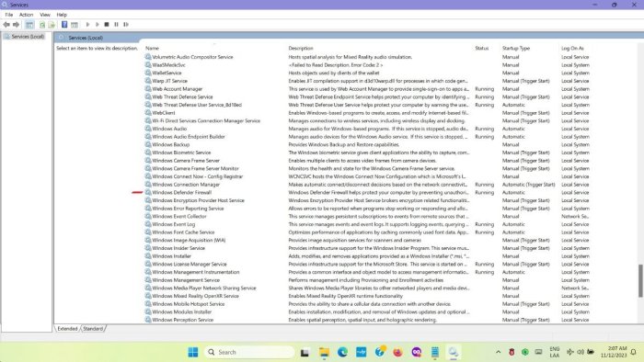Image resolution: width=644 pixels, height=362 pixels.
Task: Select the Windows Biometric Service
Action: point(181,153)
